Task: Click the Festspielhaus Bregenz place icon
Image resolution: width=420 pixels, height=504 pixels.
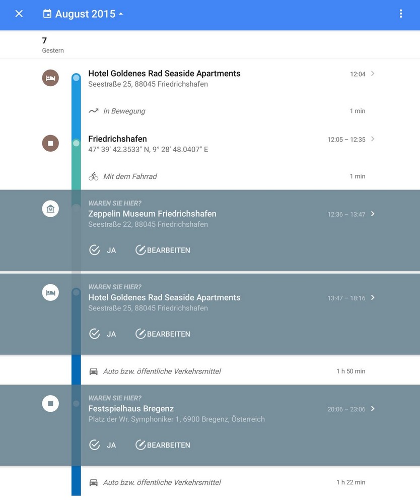Action: 50,403
